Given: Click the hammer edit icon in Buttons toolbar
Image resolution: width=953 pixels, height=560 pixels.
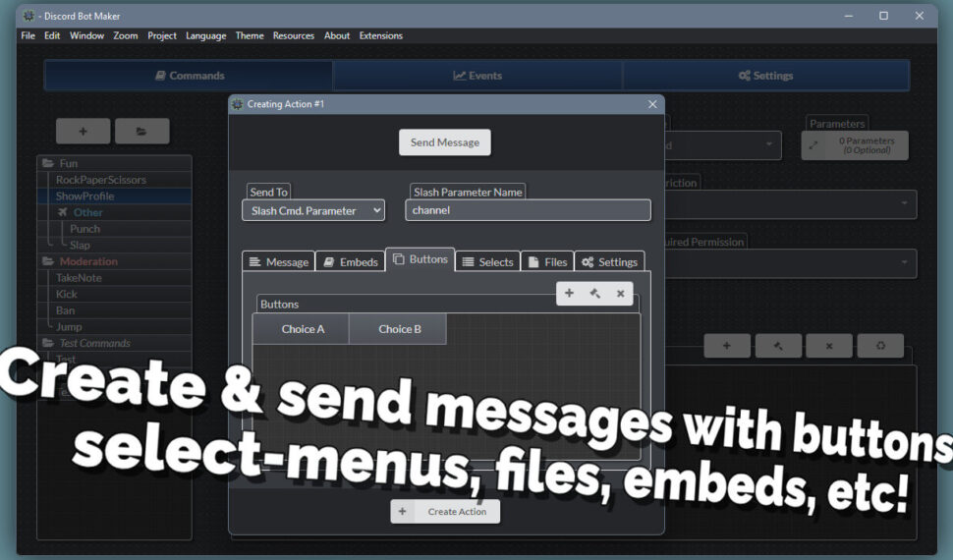Looking at the screenshot, I should click(594, 293).
